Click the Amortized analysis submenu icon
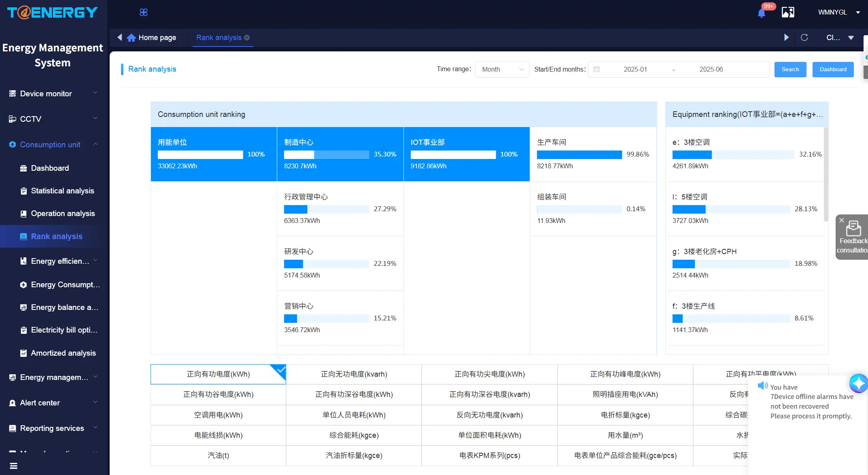The image size is (868, 475). [x=23, y=353]
